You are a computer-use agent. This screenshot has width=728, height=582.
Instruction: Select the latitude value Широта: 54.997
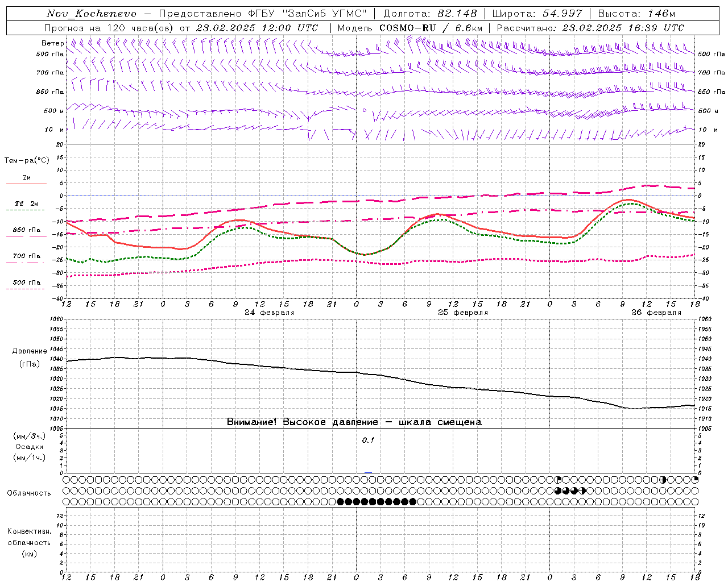(x=537, y=14)
